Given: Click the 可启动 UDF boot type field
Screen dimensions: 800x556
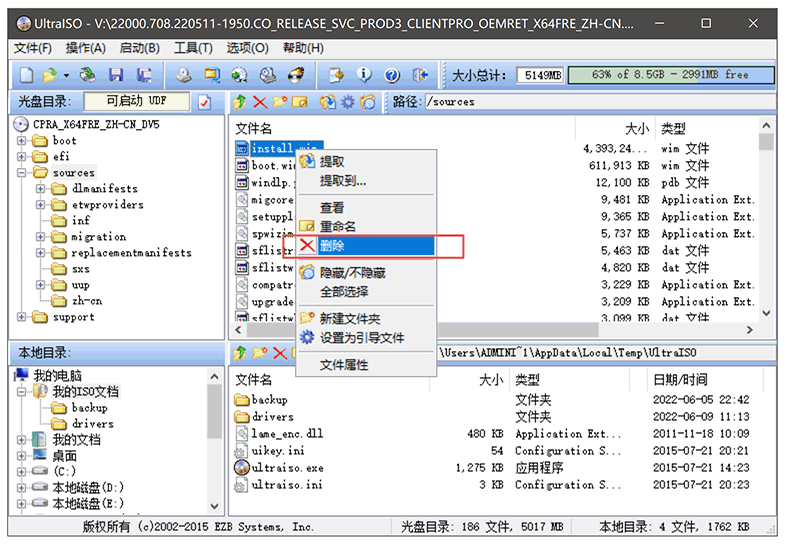Looking at the screenshot, I should (136, 101).
